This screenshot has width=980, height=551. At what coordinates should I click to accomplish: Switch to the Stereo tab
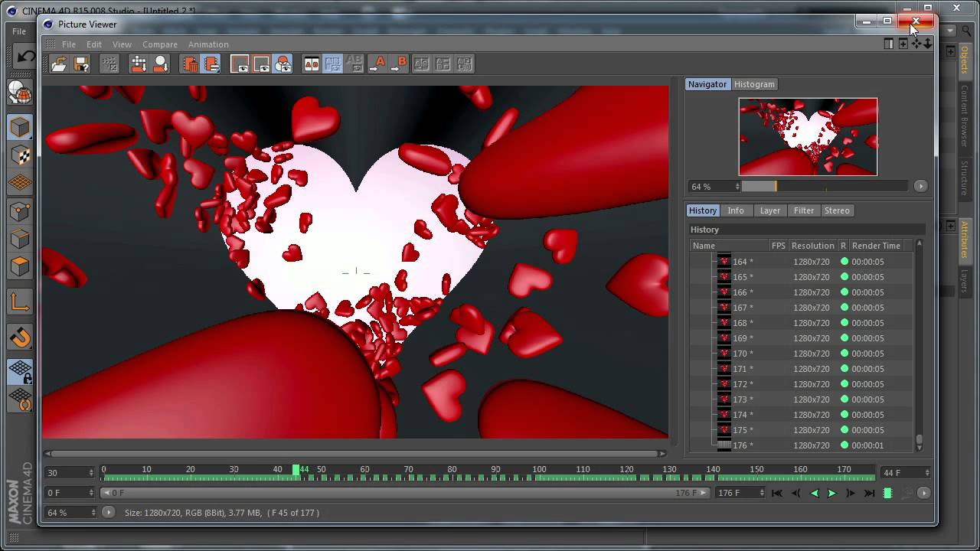837,210
